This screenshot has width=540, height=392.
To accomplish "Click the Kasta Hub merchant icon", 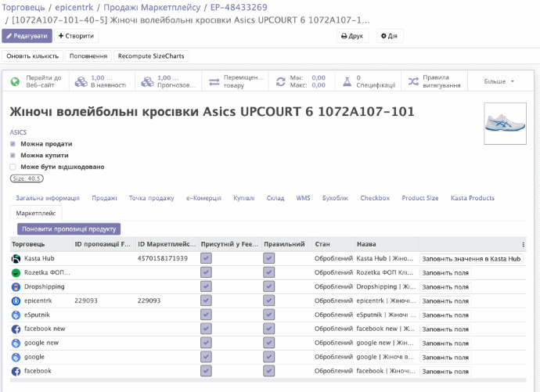I will (16, 259).
